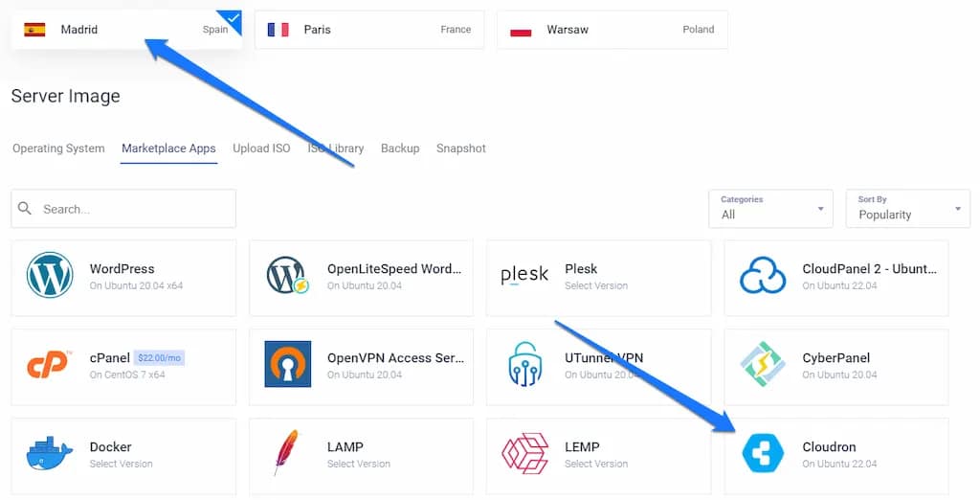The height and width of the screenshot is (500, 980).
Task: Expand the Sort By Popularity dropdown
Action: pos(908,209)
